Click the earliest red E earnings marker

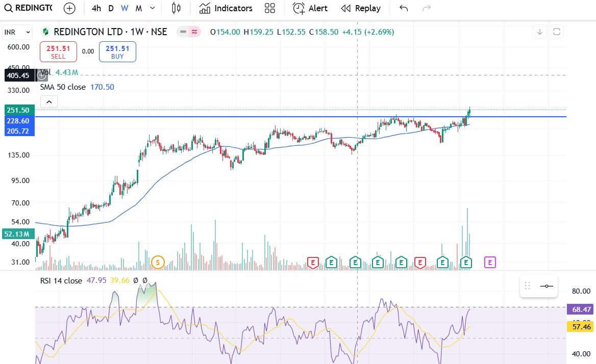click(313, 262)
